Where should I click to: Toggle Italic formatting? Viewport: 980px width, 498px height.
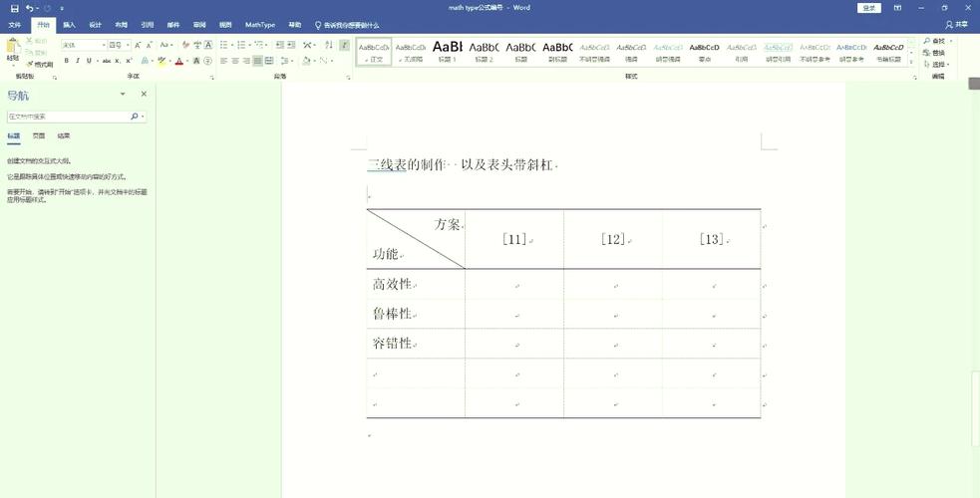pyautogui.click(x=78, y=61)
